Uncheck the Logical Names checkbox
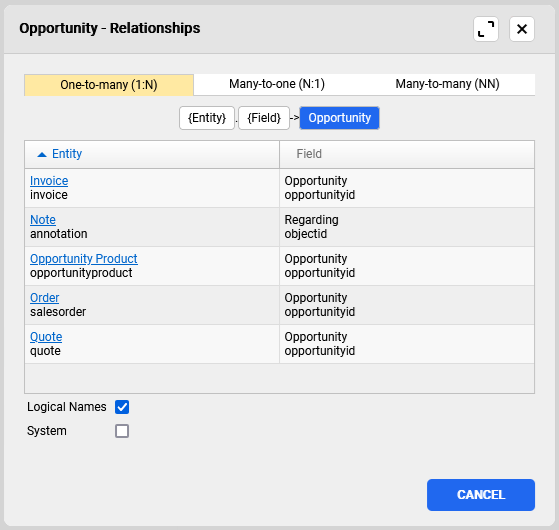Screen dimensions: 559x530 (122, 407)
